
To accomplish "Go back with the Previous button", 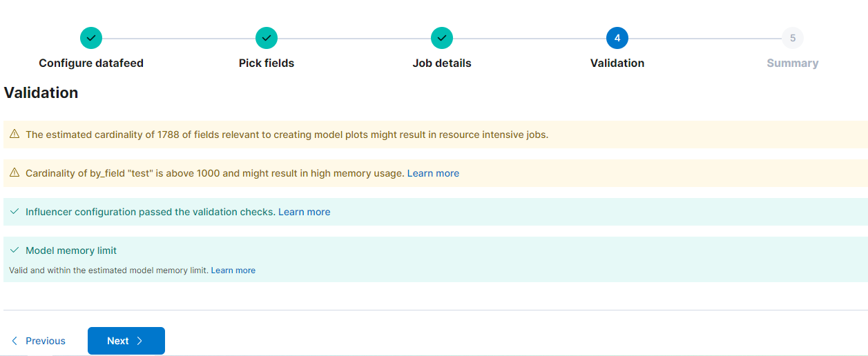I will (39, 341).
